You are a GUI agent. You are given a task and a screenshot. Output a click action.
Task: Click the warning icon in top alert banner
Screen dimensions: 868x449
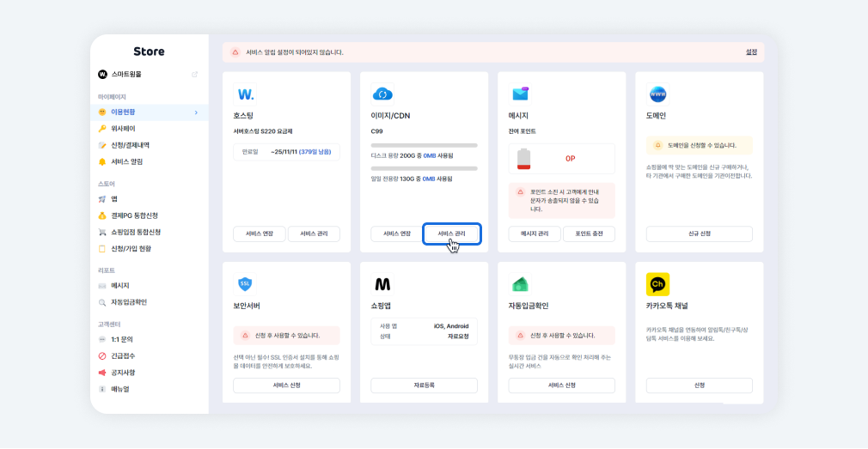point(235,52)
